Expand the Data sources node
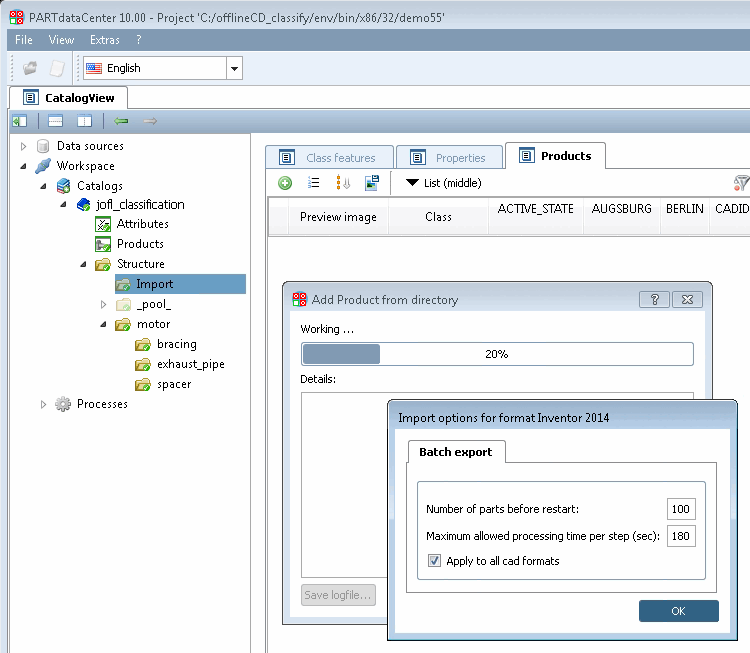Screen dimensions: 750x653 (x=23, y=146)
